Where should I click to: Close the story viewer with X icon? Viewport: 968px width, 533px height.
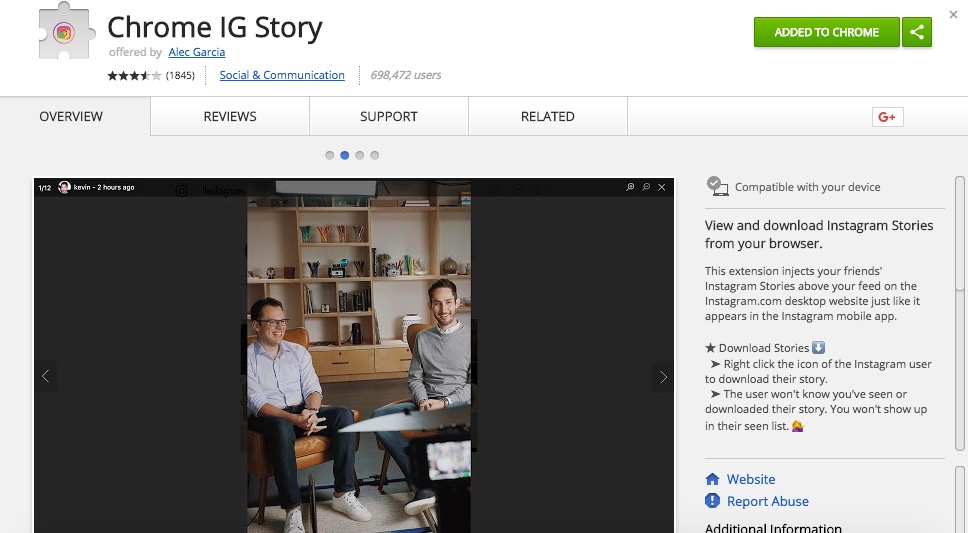(x=662, y=187)
